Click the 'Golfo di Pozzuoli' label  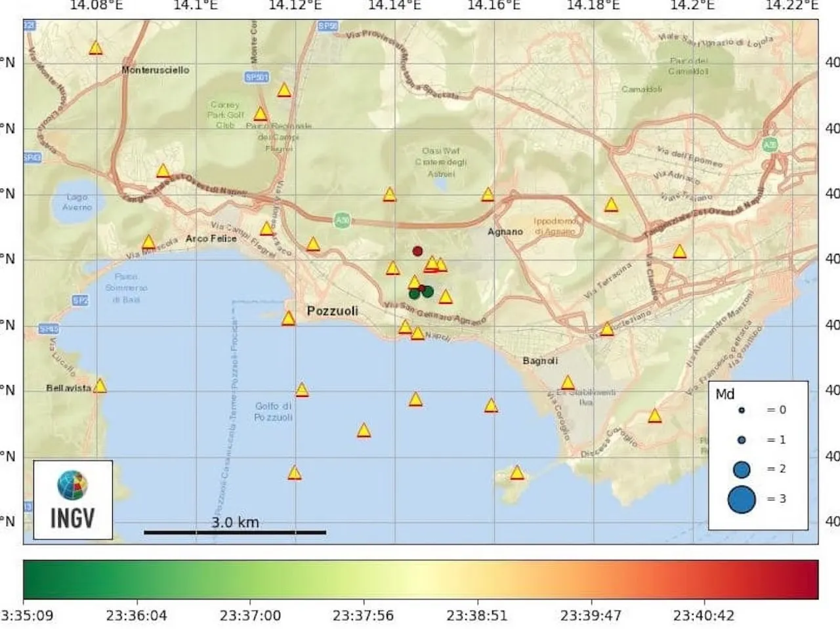[x=274, y=411]
